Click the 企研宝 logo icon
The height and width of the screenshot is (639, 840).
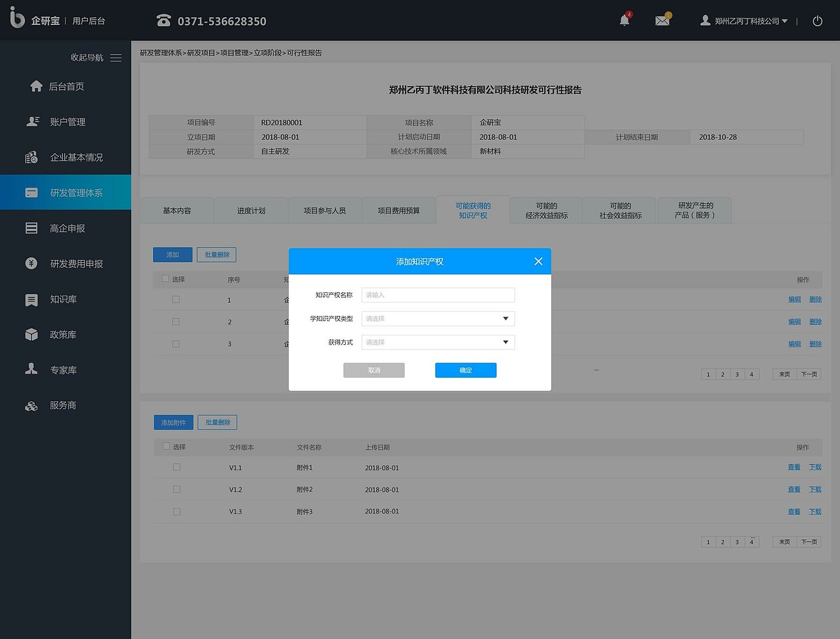pyautogui.click(x=18, y=18)
